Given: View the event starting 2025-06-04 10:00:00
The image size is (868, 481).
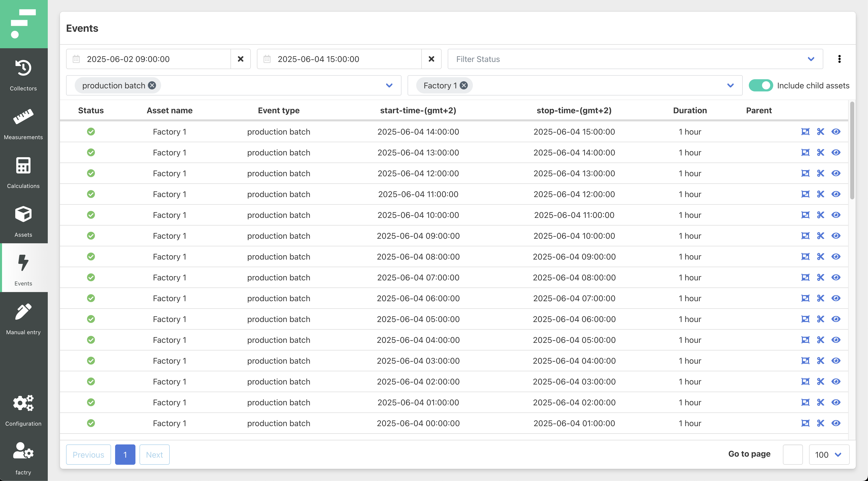Looking at the screenshot, I should pos(836,215).
